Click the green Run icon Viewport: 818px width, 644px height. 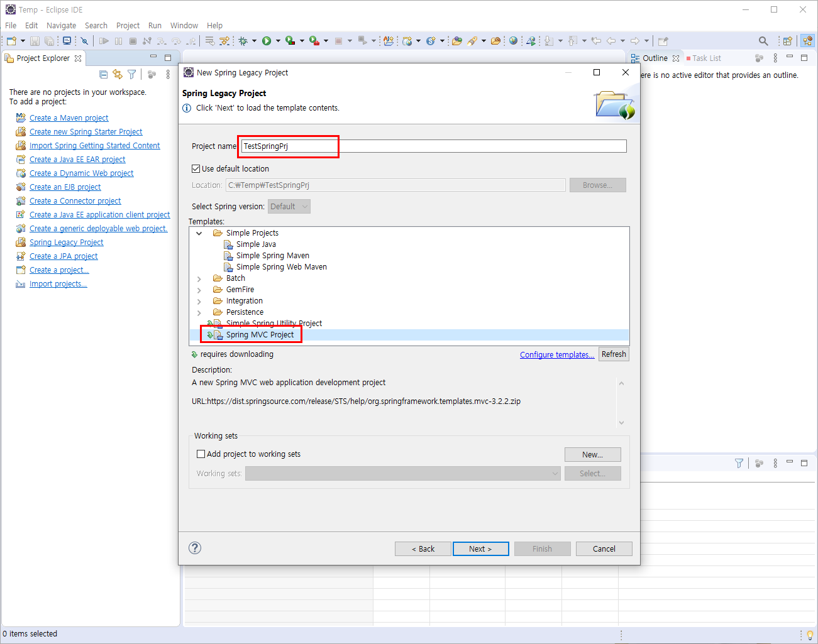click(267, 41)
